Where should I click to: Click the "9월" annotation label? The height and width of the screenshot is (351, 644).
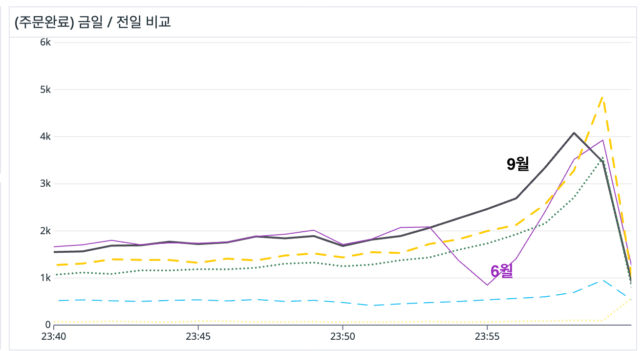[x=518, y=164]
